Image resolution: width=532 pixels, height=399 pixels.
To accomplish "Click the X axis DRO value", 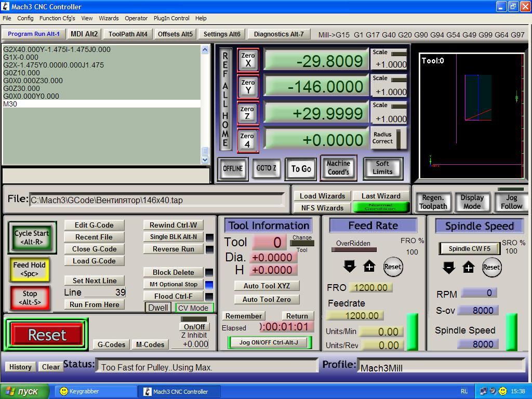I will (316, 61).
